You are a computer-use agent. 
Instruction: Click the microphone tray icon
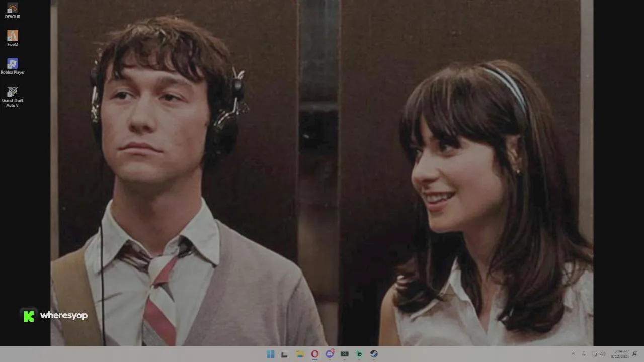[584, 354]
